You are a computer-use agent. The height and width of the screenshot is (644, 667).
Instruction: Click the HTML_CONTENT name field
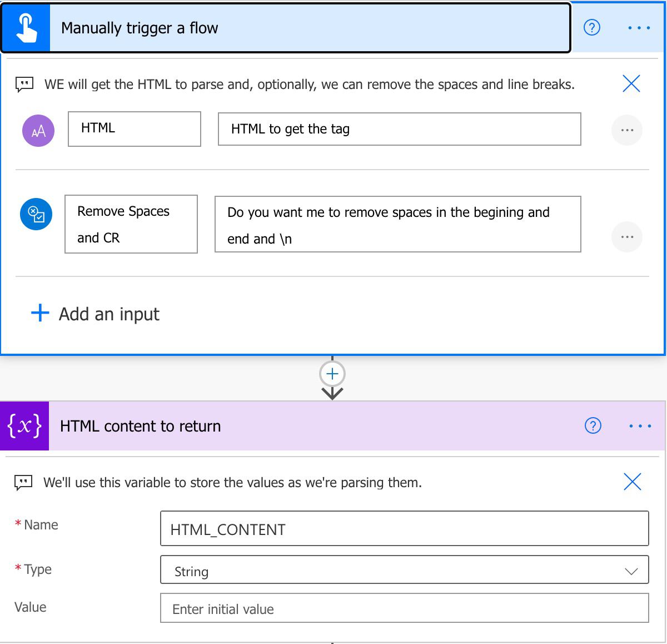tap(404, 528)
